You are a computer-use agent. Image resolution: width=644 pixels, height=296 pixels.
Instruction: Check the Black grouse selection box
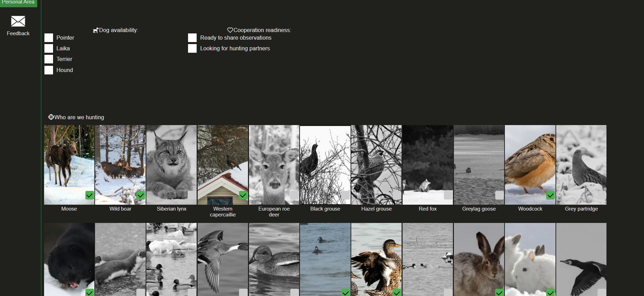tap(346, 195)
